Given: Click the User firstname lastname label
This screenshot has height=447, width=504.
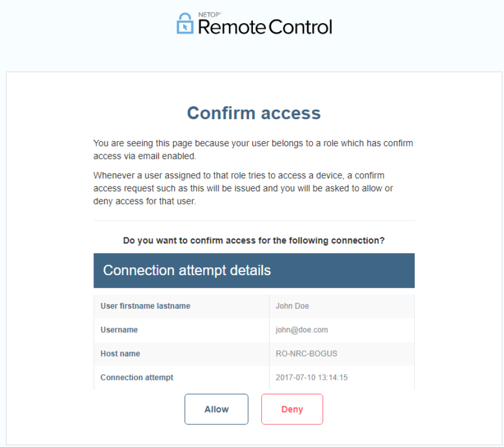Looking at the screenshot, I should [145, 306].
